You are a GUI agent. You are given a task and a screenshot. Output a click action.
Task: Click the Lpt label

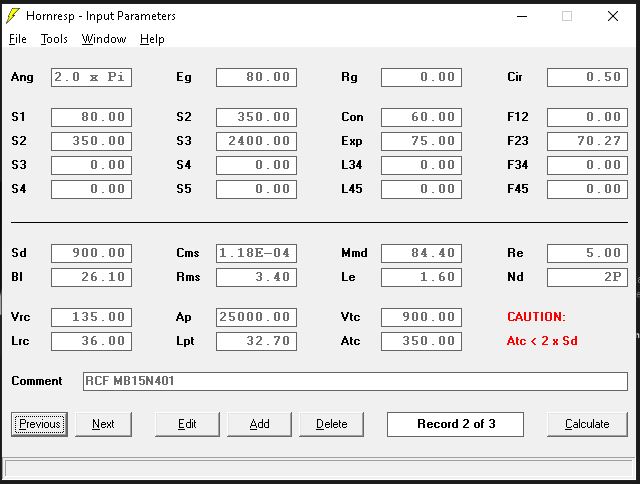pyautogui.click(x=185, y=341)
